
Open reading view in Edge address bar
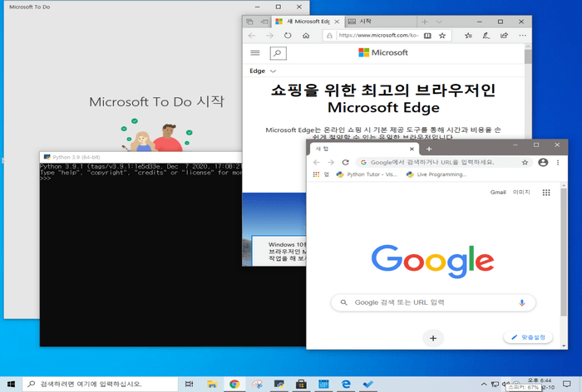click(427, 36)
